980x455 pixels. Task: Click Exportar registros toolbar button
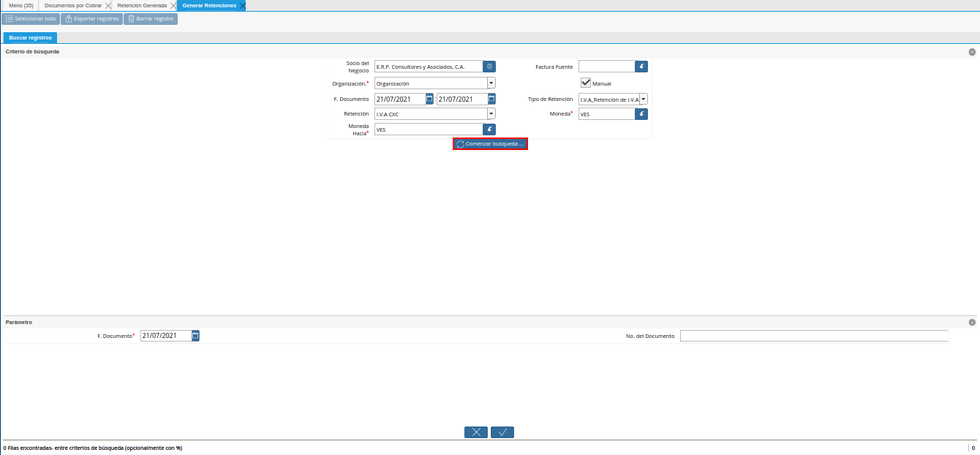coord(91,18)
